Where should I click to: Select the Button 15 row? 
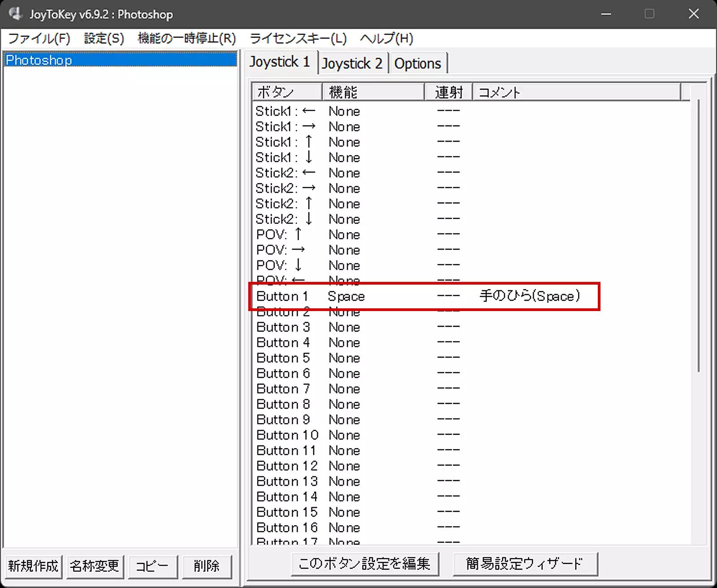(471, 512)
